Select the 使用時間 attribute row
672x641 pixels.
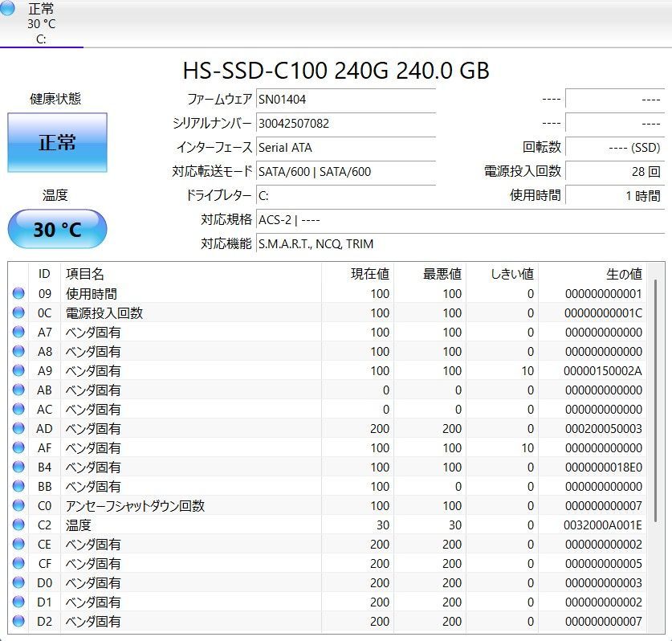click(x=328, y=294)
